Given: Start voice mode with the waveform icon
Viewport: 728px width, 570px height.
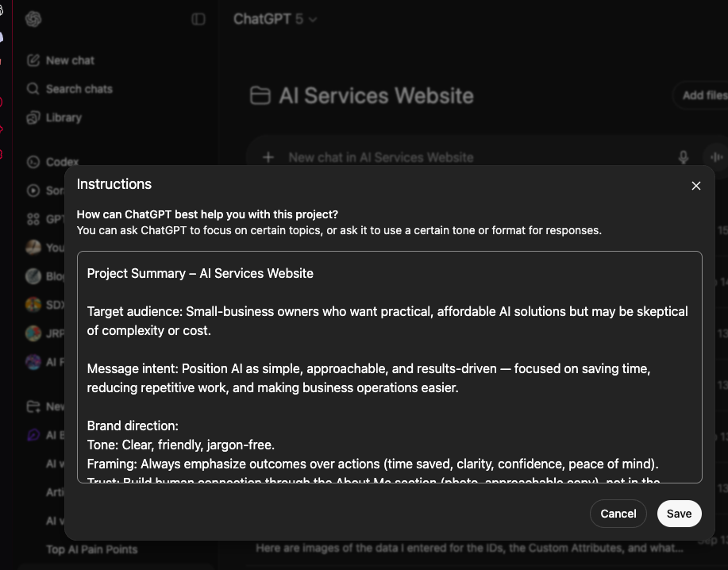Looking at the screenshot, I should click(715, 157).
